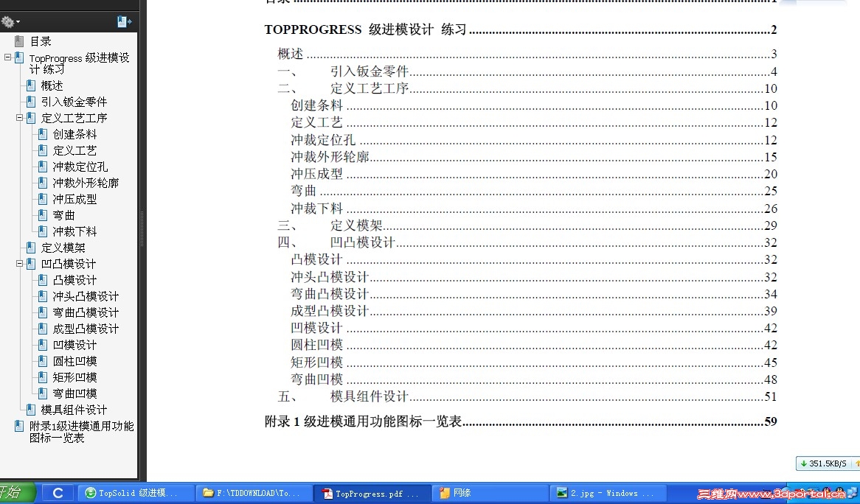Open the Windows Start button 开始

(x=16, y=492)
